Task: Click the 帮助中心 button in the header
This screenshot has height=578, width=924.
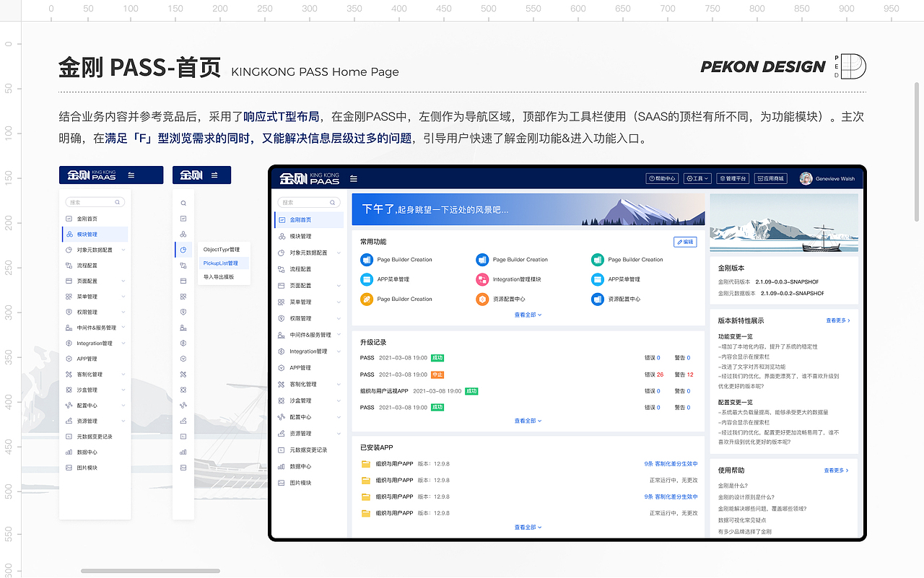Action: 662,178
